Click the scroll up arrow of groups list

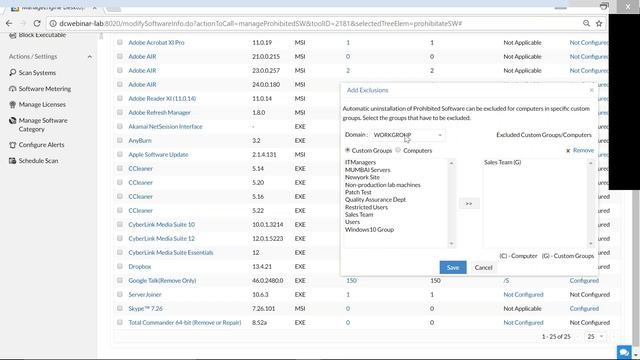pos(451,163)
